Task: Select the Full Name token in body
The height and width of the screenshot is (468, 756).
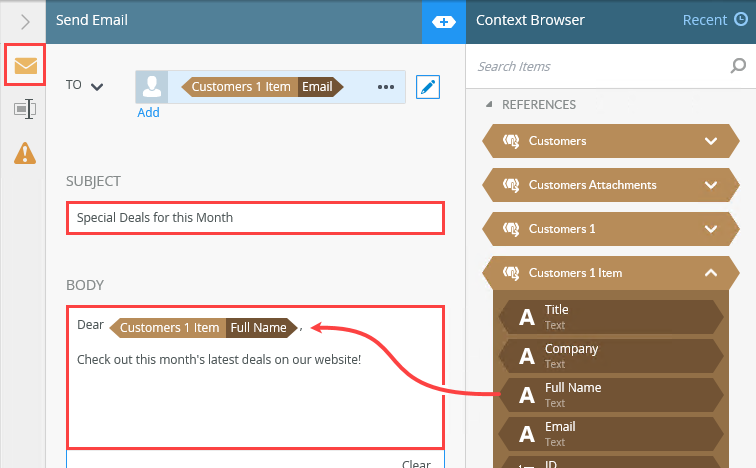Action: 203,328
